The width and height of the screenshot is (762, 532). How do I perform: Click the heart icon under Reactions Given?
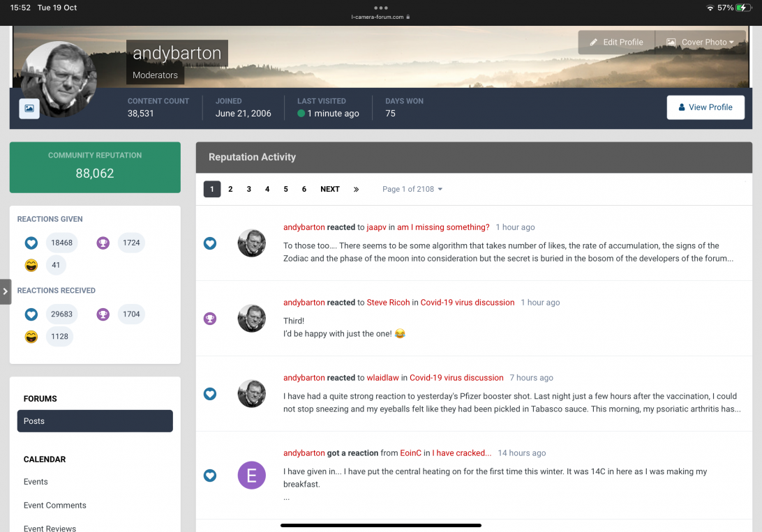[x=31, y=243]
